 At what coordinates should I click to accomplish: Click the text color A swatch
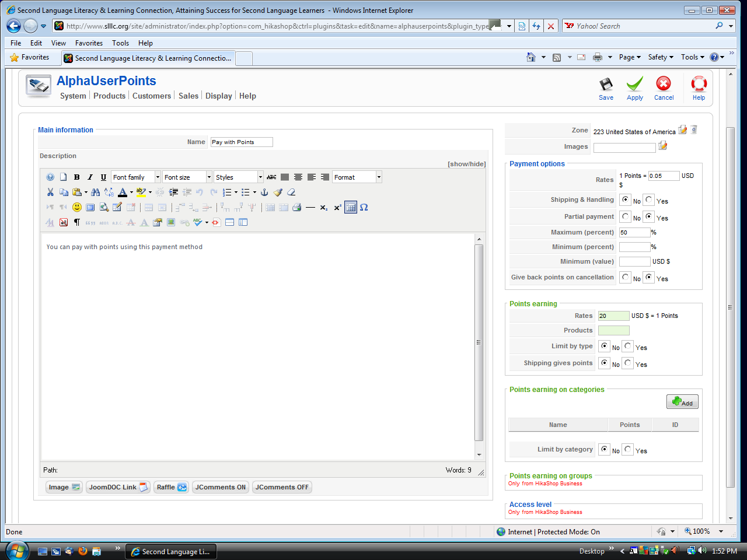(x=123, y=192)
